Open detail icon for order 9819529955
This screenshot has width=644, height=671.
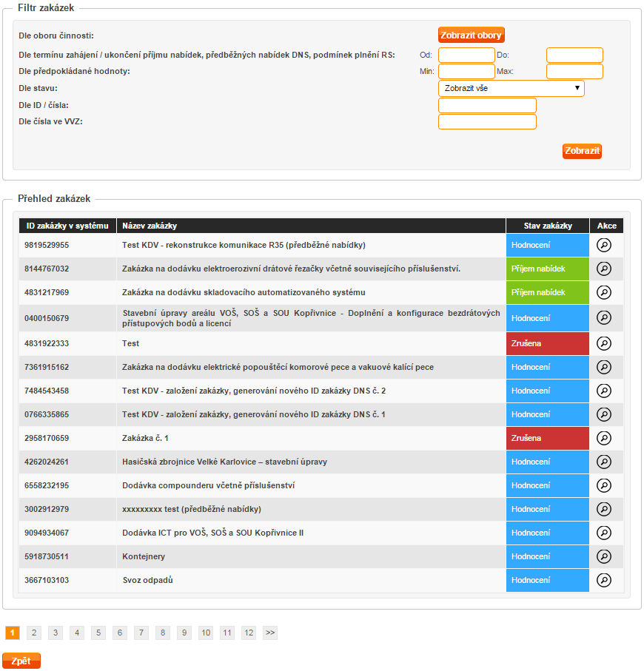(x=604, y=245)
